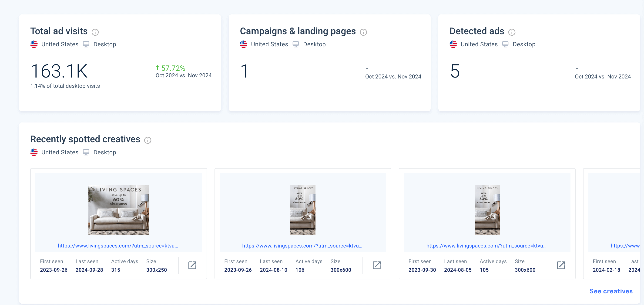Screen dimensions: 644x305
Task: Click the United States flag under Total ad visits
Action: [34, 44]
